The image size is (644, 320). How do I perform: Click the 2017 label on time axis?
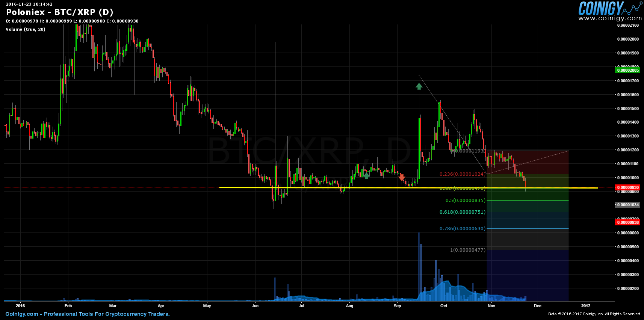[586, 306]
